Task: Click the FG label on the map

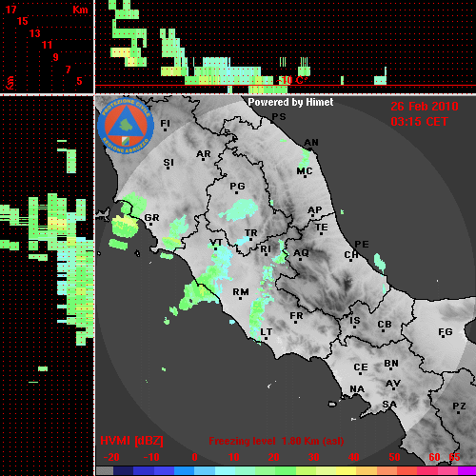Action: coord(446,332)
